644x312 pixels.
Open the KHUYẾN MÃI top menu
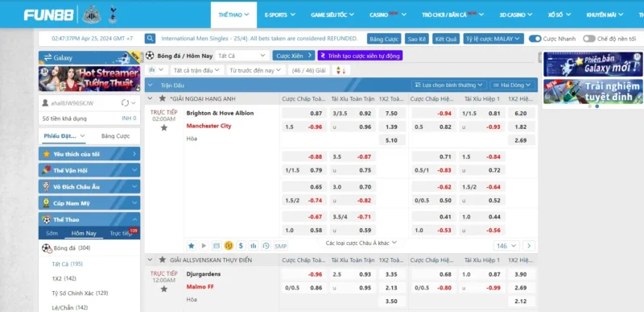pyautogui.click(x=605, y=15)
